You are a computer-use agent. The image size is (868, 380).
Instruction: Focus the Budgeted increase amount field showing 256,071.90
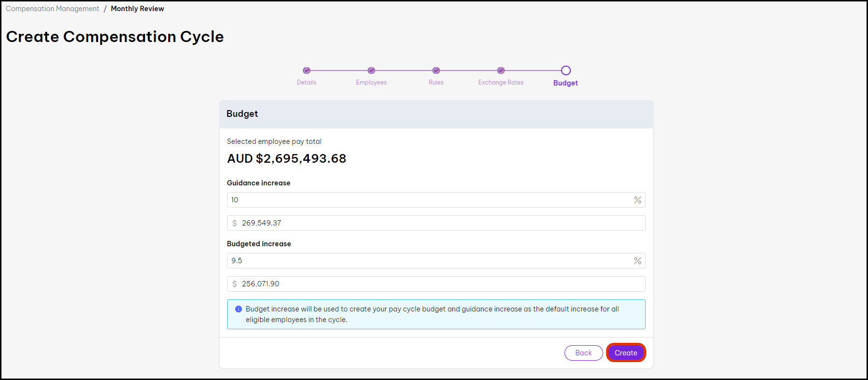click(440, 284)
